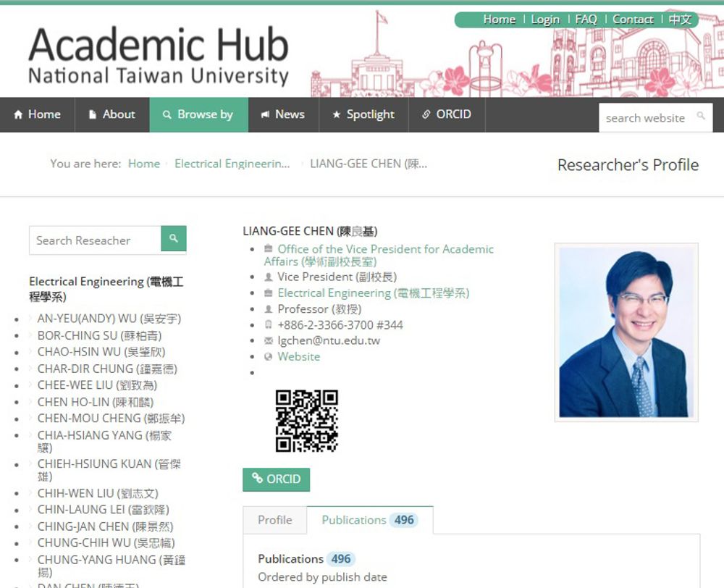The width and height of the screenshot is (724, 588).
Task: Select CHAR-DIR CHUNG in researcher list
Action: pos(107,369)
